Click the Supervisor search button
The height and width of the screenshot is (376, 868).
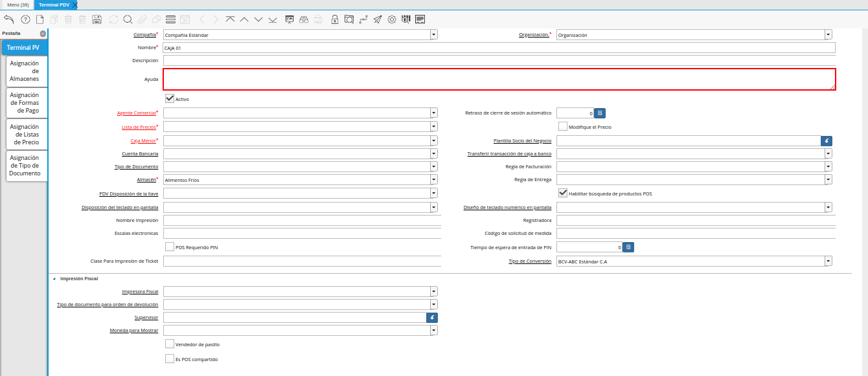pos(432,317)
